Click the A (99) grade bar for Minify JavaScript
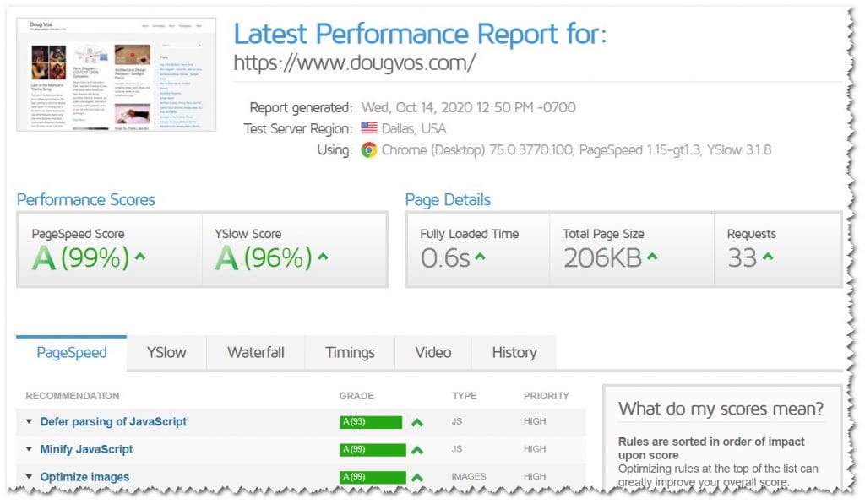865x504 pixels. [x=373, y=449]
